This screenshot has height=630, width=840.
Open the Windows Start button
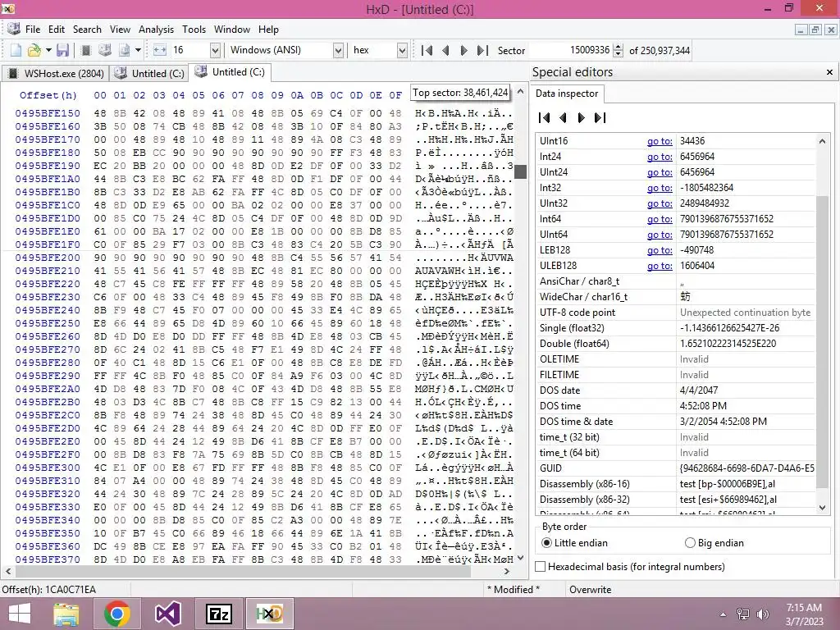[20, 614]
